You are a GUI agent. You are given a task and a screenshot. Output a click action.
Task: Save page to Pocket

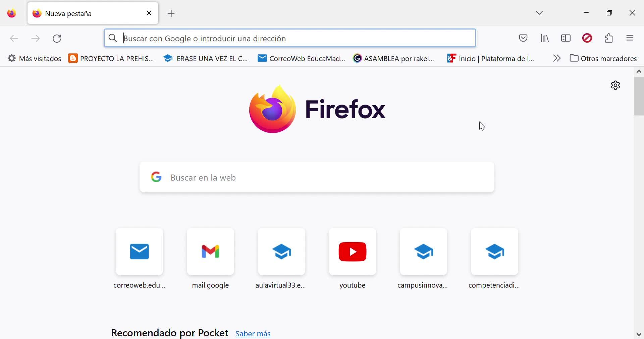[x=523, y=38]
